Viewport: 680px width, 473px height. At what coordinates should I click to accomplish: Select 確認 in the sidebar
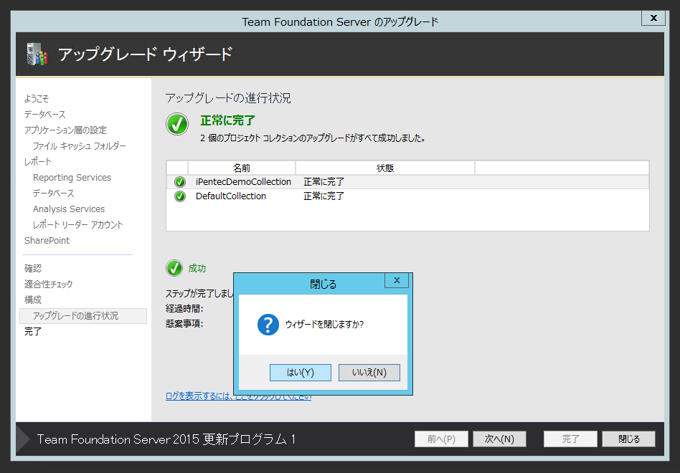coord(33,268)
